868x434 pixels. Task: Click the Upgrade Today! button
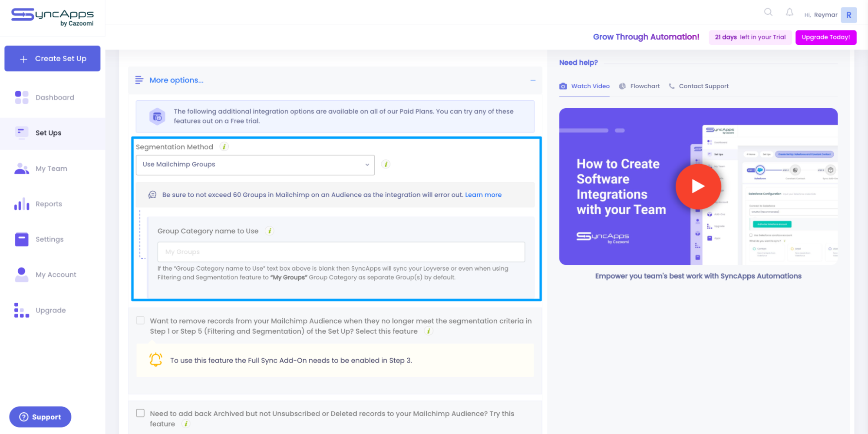(x=825, y=37)
